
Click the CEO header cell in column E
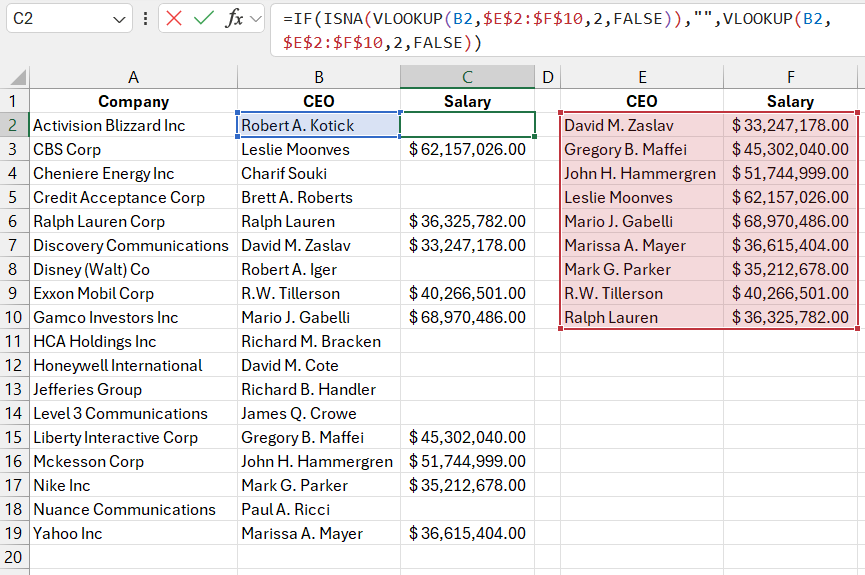pos(642,101)
